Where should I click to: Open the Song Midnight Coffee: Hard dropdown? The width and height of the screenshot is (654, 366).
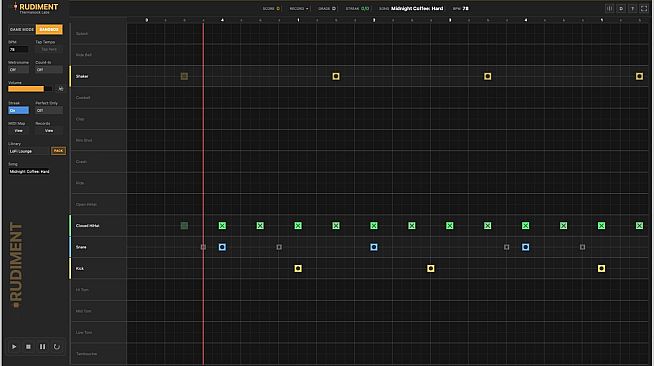(x=29, y=171)
